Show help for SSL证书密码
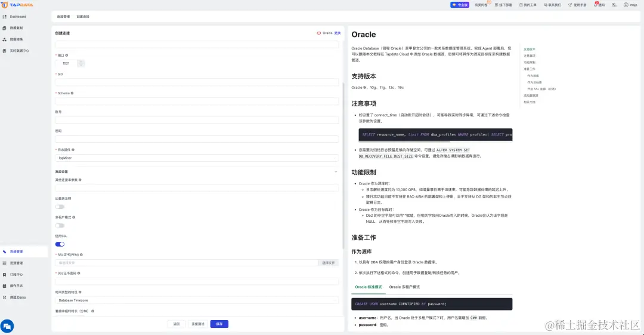644x335 pixels. coord(79,273)
